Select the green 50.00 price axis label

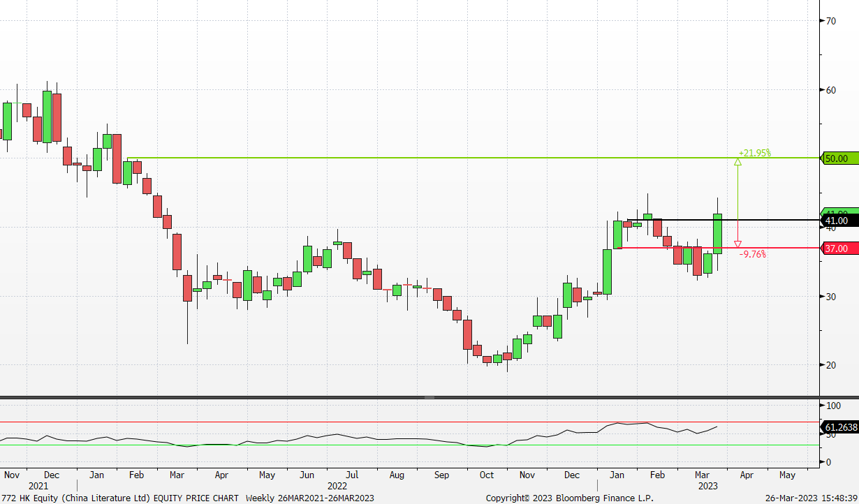coord(837,158)
